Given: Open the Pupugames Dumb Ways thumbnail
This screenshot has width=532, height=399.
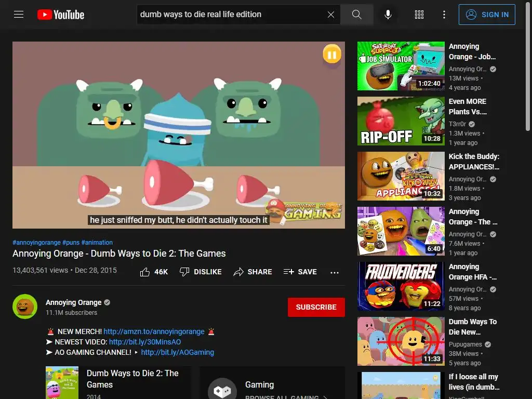Looking at the screenshot, I should (401, 341).
